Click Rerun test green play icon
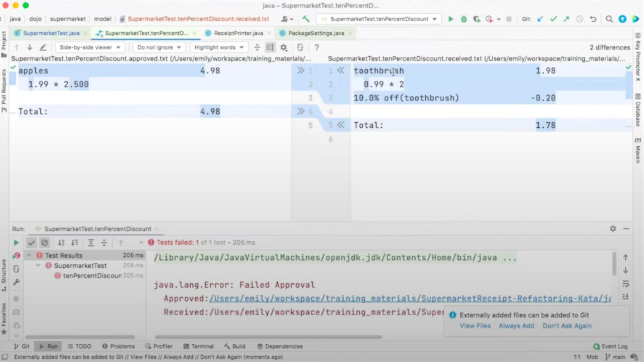Screen dimensions: 644x362 (x=16, y=243)
